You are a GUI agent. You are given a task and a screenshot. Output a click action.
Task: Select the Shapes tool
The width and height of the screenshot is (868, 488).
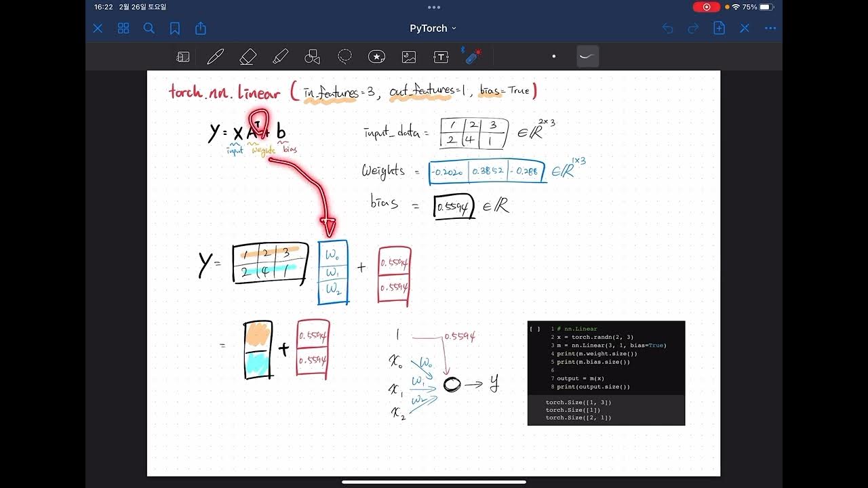click(x=312, y=57)
